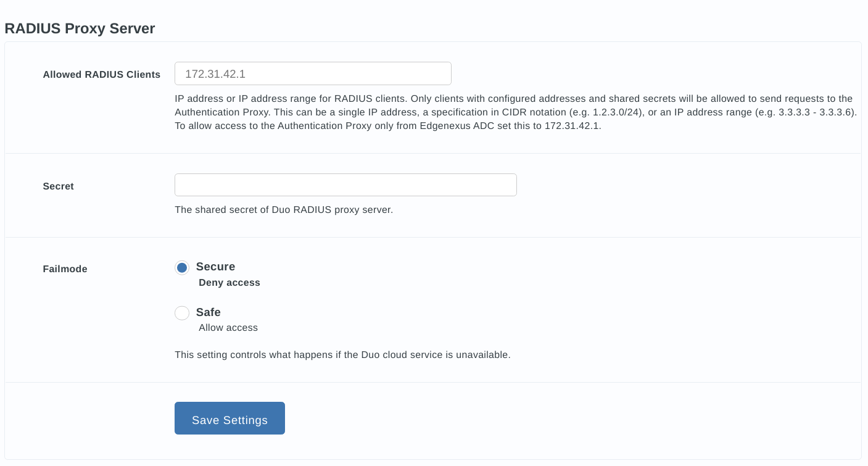The width and height of the screenshot is (868, 466).
Task: Choose the option labeled "Deny access"
Action: coord(229,283)
